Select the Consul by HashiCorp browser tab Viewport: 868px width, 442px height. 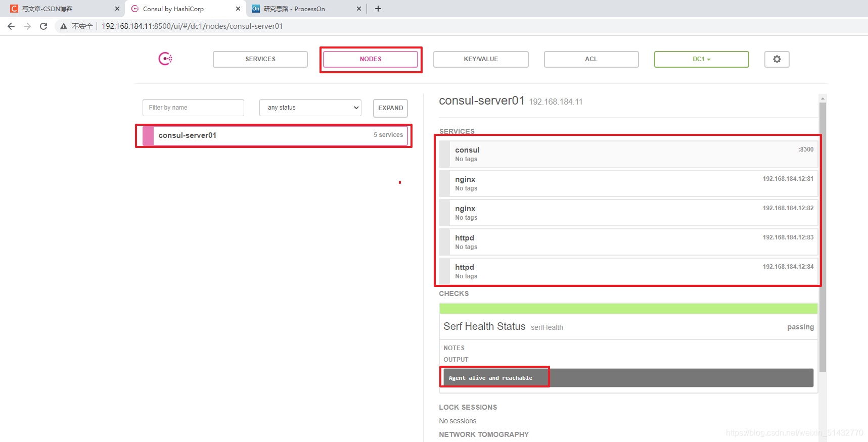coord(185,9)
